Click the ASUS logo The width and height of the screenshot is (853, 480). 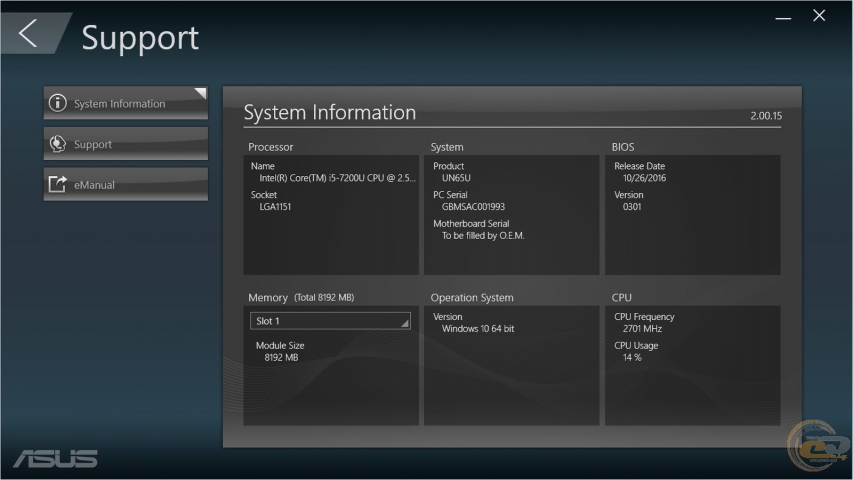pos(55,459)
